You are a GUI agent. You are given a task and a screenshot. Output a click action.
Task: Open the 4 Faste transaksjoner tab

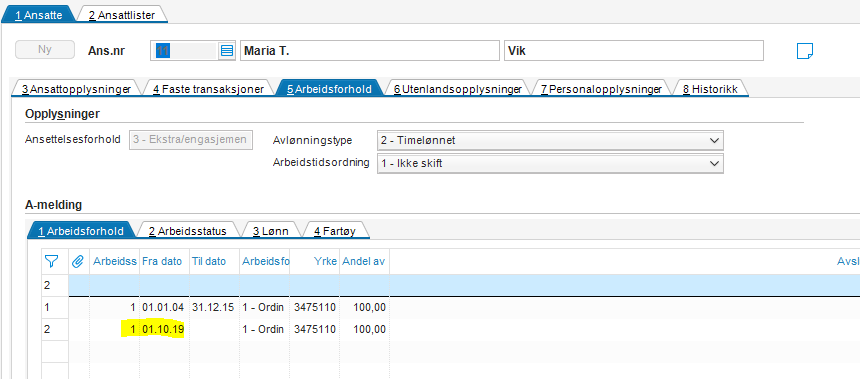[x=208, y=89]
